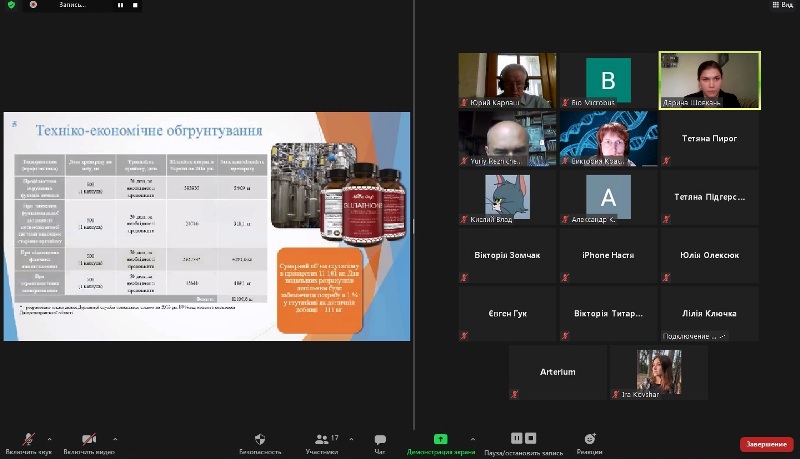Select the iPhone Настя participant tile
This screenshot has width=800, height=459.
point(608,256)
